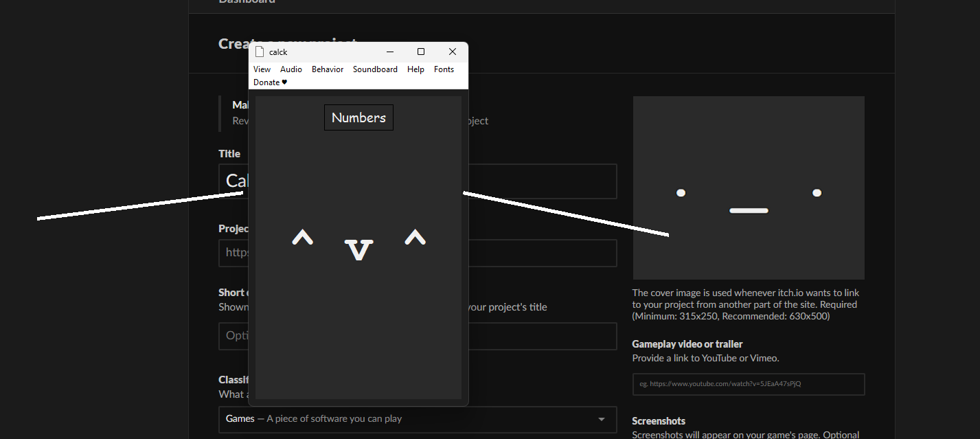Open the Fonts menu in calck
Screen dimensions: 980x439
444,69
